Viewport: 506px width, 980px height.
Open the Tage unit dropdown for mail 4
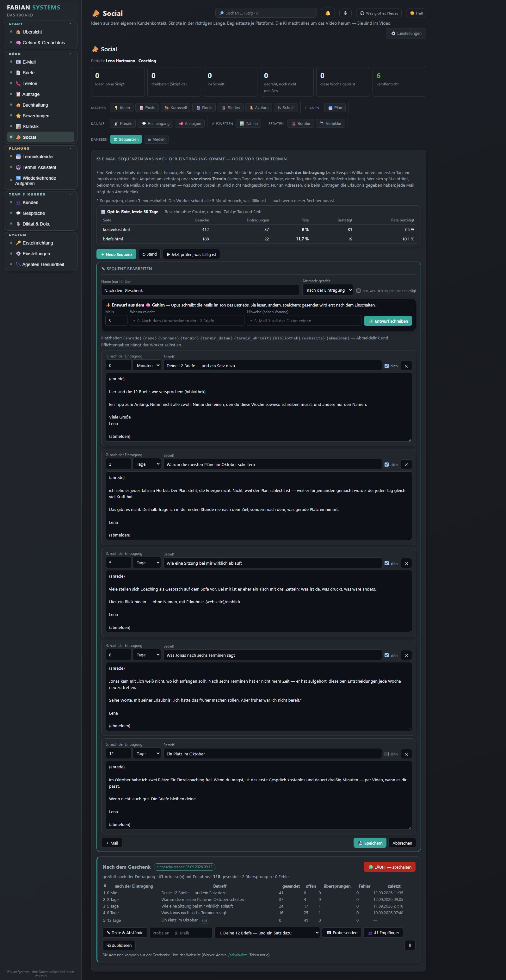146,655
